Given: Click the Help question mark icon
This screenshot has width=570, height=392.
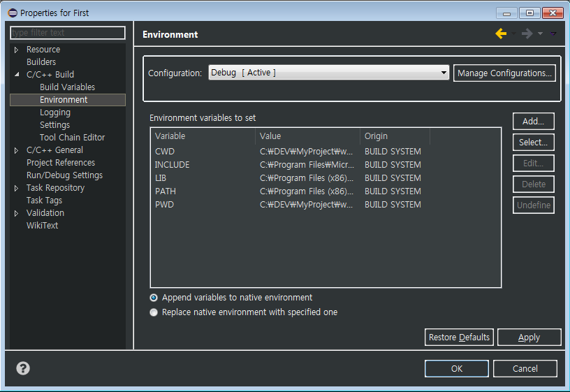Looking at the screenshot, I should pyautogui.click(x=23, y=368).
